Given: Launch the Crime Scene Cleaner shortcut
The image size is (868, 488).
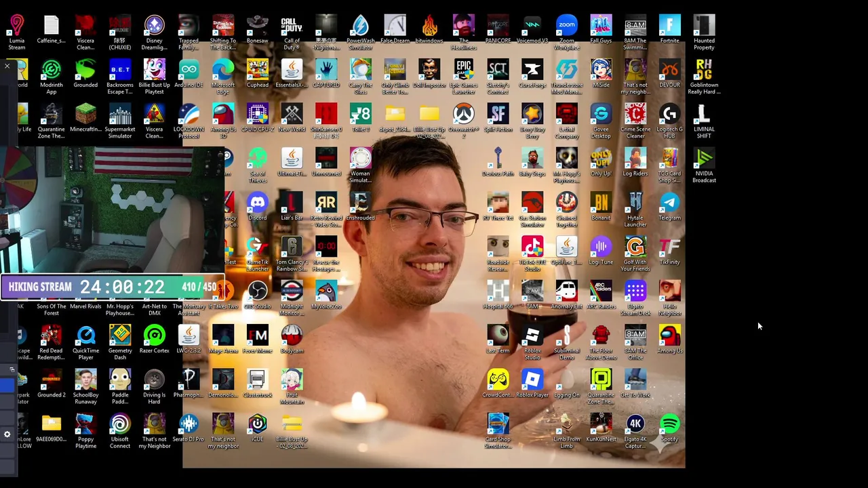Looking at the screenshot, I should click(635, 121).
